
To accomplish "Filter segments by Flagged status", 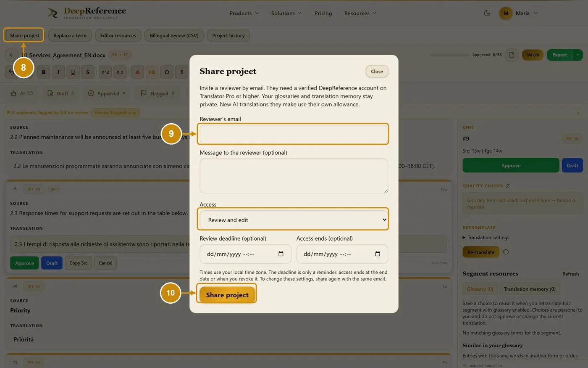I will click(x=157, y=93).
